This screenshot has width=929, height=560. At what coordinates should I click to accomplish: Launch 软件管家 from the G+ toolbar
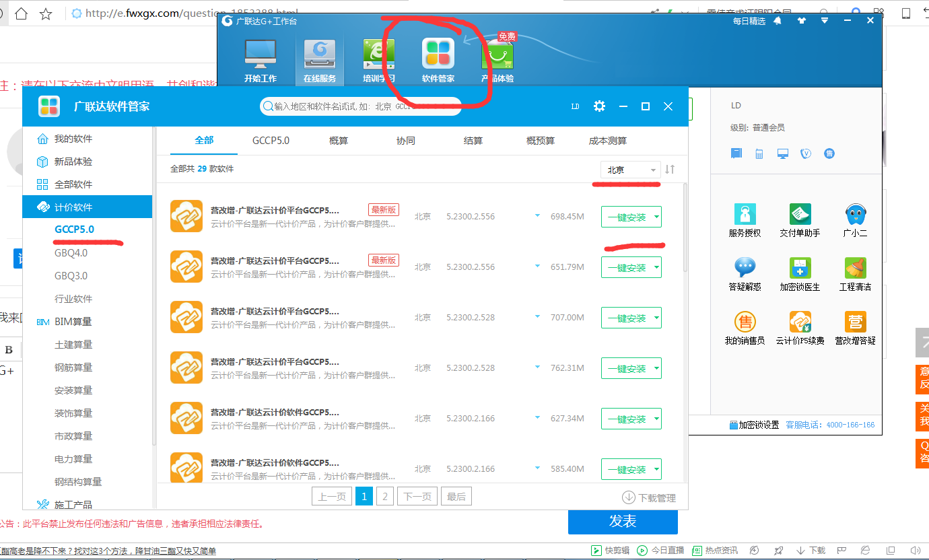[x=438, y=61]
